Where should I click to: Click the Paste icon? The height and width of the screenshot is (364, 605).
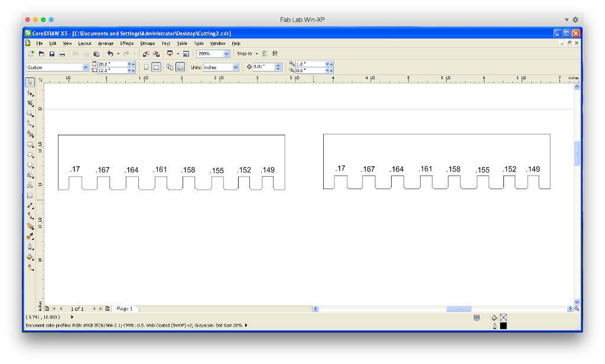click(x=96, y=54)
